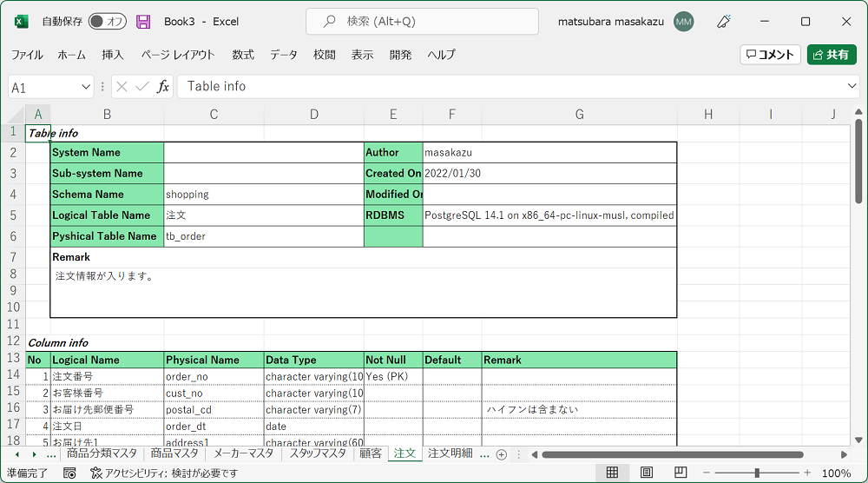
Task: Switch to the メーカーマスタ sheet tab
Action: (244, 453)
